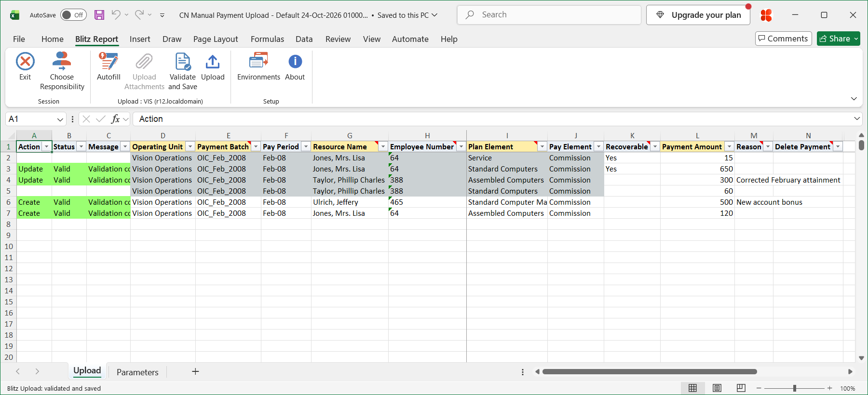Toggle the AutoSave switch
868x395 pixels.
point(73,15)
